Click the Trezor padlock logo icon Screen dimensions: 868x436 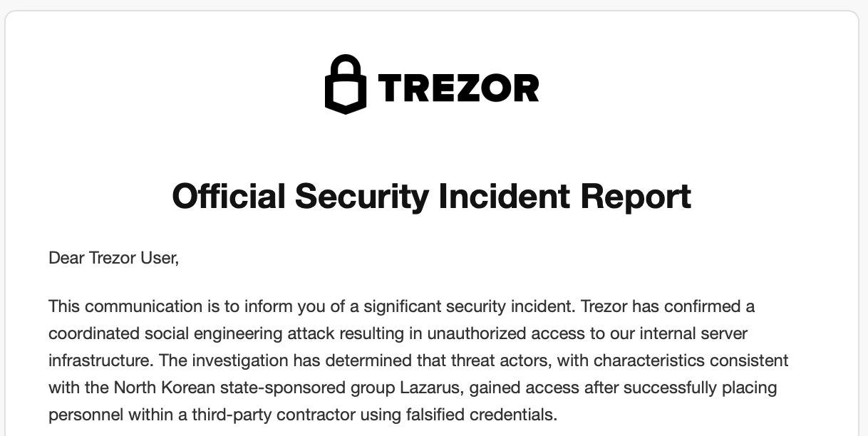[x=345, y=84]
